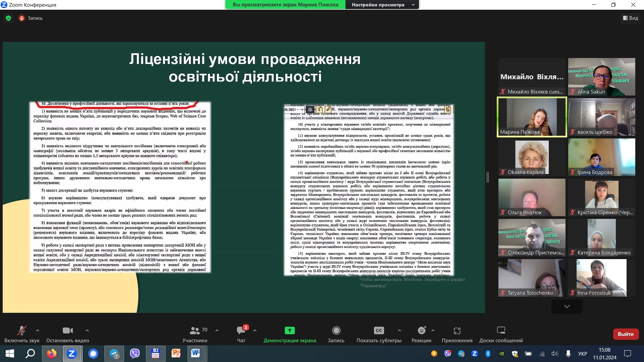This screenshot has height=362, width=644.
Task: Expand reactions options arrow
Action: (433, 330)
